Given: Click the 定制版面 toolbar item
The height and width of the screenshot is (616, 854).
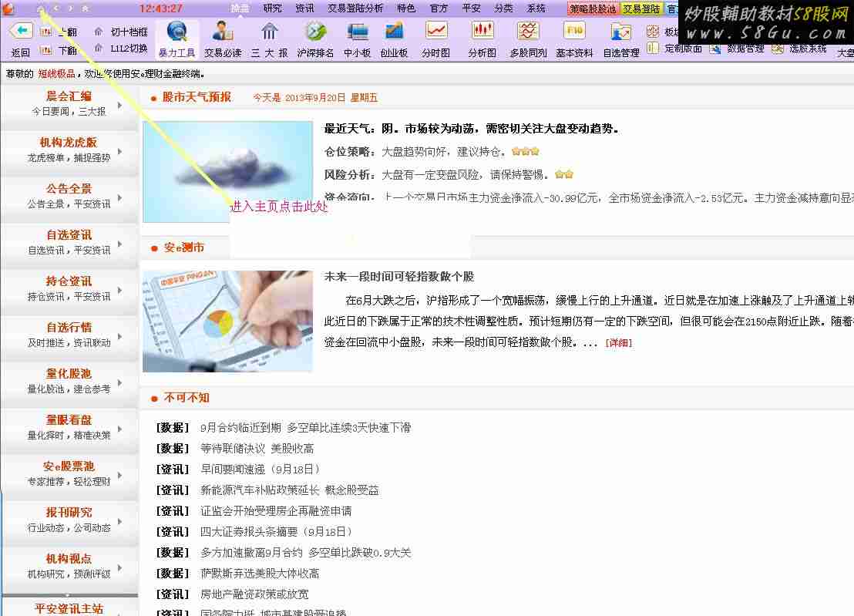Looking at the screenshot, I should coord(675,49).
